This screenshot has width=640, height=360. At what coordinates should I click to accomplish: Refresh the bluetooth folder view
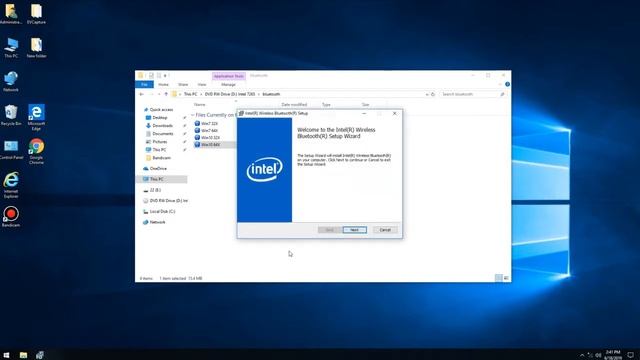coord(433,94)
